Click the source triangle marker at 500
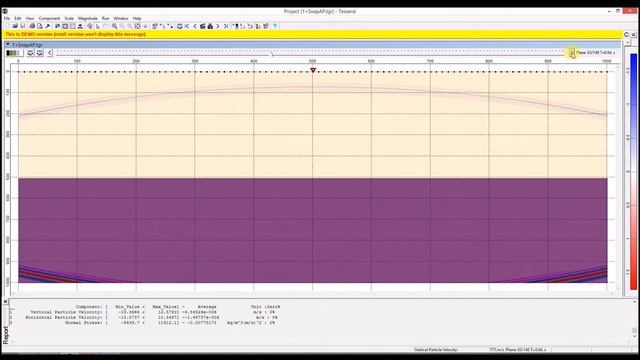Viewport: 640px width, 360px height. (313, 70)
